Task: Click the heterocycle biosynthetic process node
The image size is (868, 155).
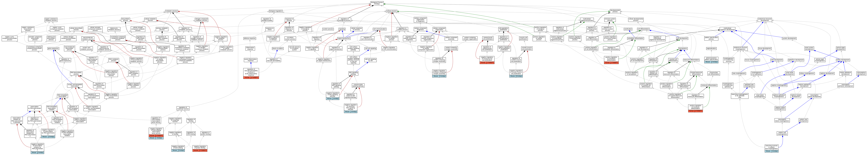Action: click(51, 38)
